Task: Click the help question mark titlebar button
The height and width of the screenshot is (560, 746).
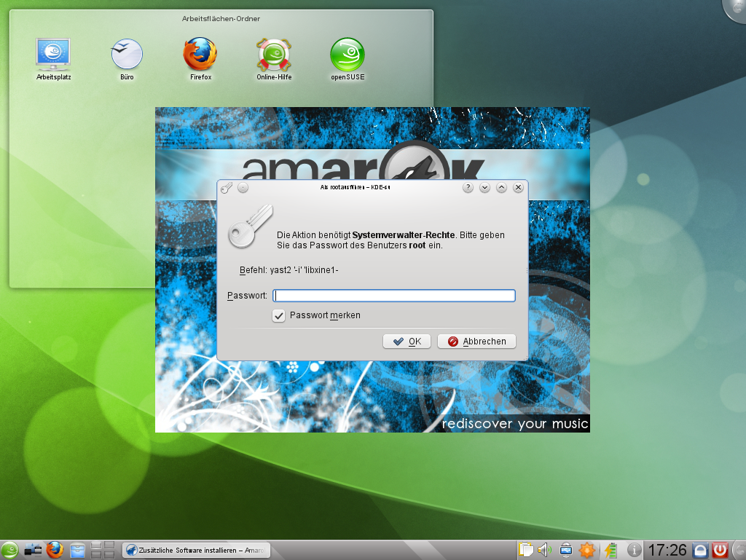Action: [x=468, y=188]
